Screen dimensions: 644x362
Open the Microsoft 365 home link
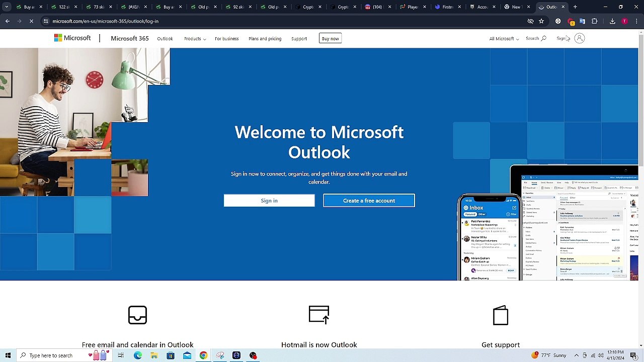pos(130,39)
